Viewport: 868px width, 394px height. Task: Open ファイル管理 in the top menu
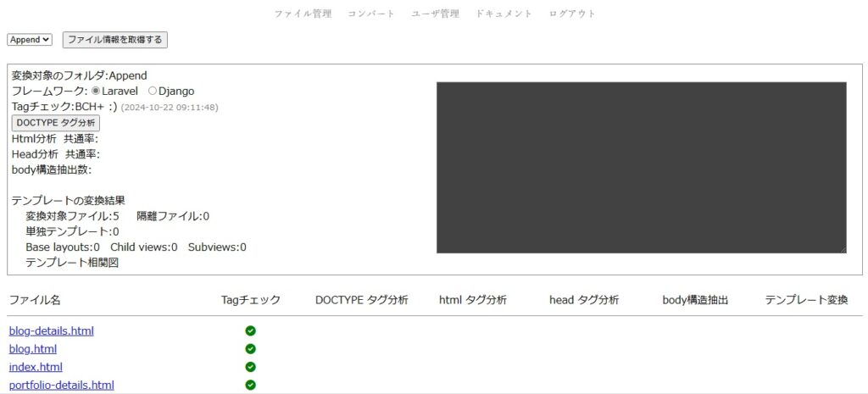[x=303, y=14]
